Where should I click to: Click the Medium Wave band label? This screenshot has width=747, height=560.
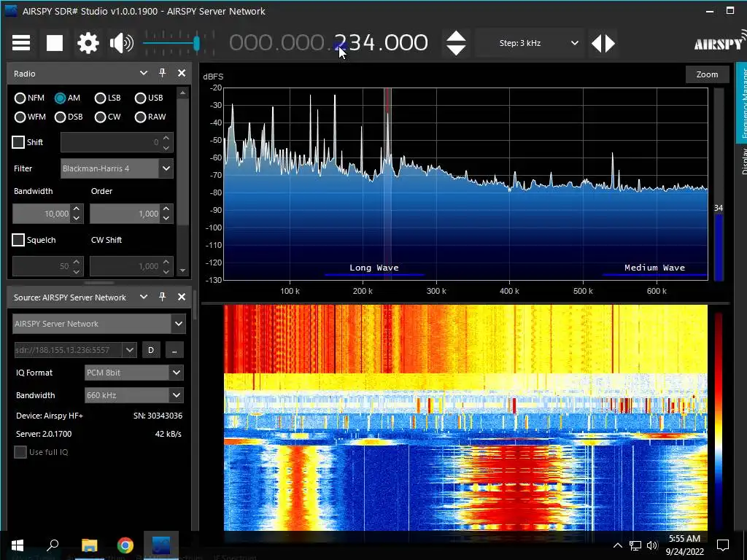point(654,268)
